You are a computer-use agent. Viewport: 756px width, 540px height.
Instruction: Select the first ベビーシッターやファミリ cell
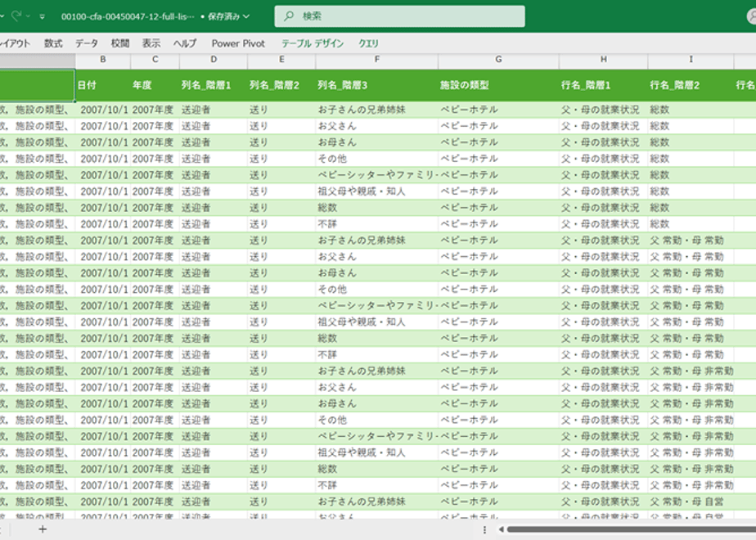pos(377,175)
